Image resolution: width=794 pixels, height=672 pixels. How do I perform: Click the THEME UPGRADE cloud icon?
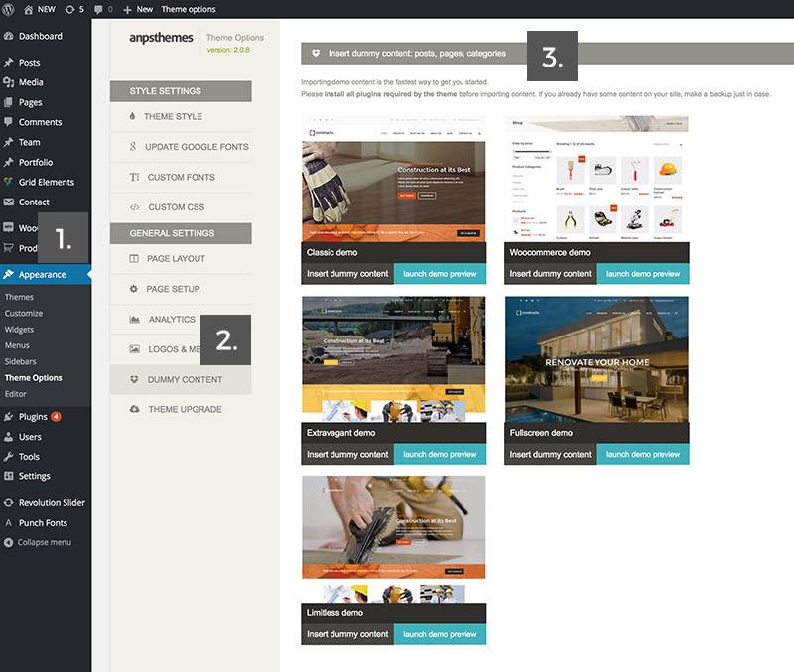(x=134, y=409)
